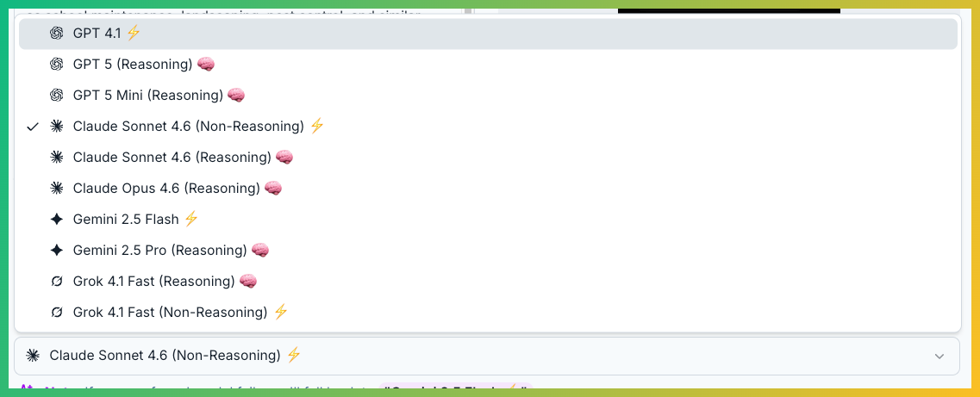This screenshot has height=397, width=980.
Task: Click the brain emoji on GPT 5 Mini row
Action: pyautogui.click(x=236, y=96)
